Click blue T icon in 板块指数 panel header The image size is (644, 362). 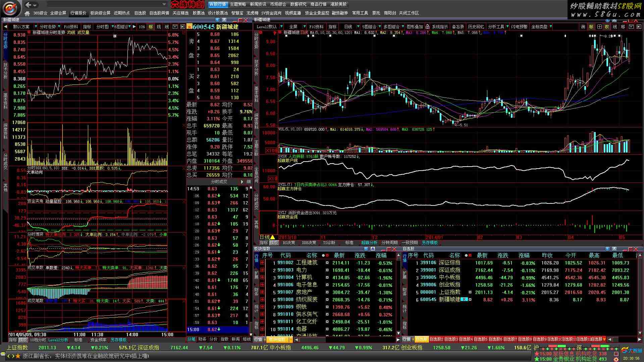point(366,249)
